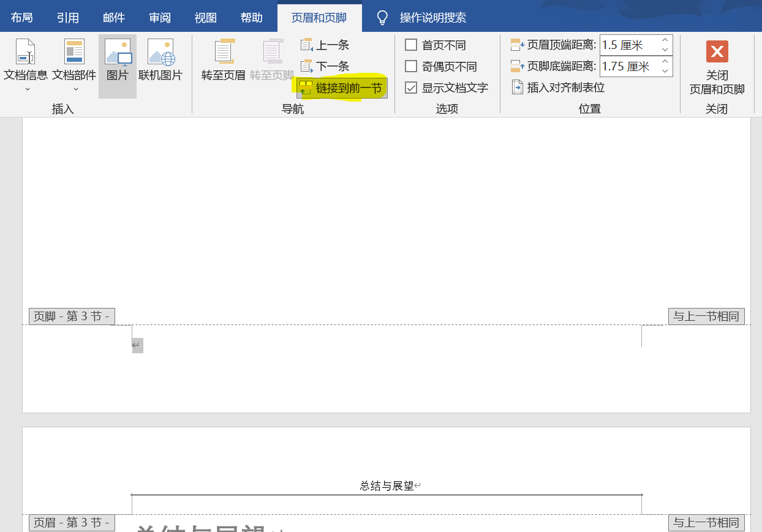Open the 视图 ribbon tab
Viewport: 762px width, 532px height.
(206, 18)
